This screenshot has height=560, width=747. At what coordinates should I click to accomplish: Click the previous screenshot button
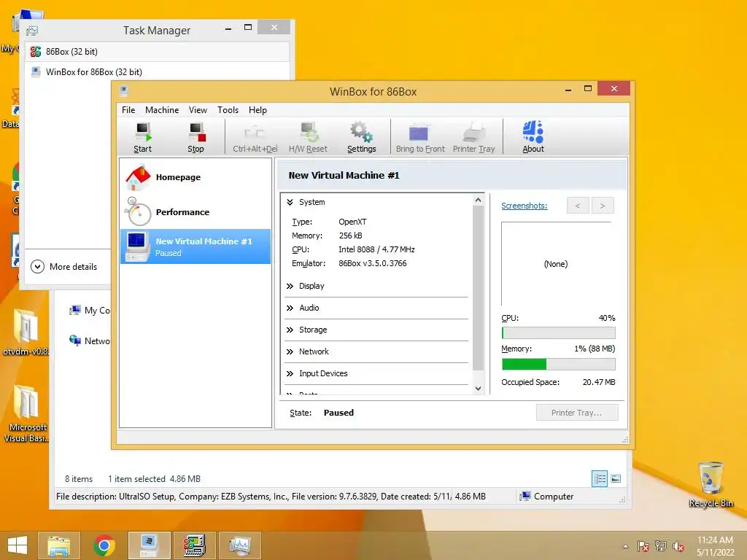click(x=578, y=206)
